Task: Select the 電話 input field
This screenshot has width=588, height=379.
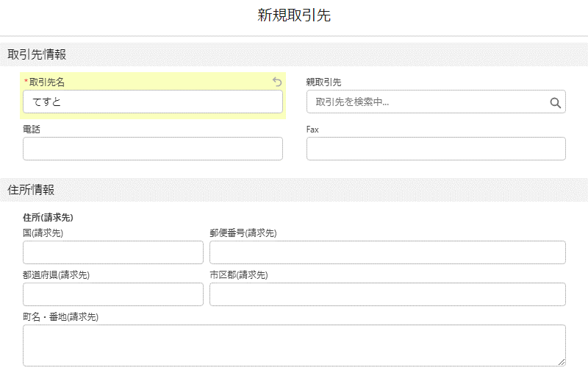Action: pyautogui.click(x=153, y=149)
